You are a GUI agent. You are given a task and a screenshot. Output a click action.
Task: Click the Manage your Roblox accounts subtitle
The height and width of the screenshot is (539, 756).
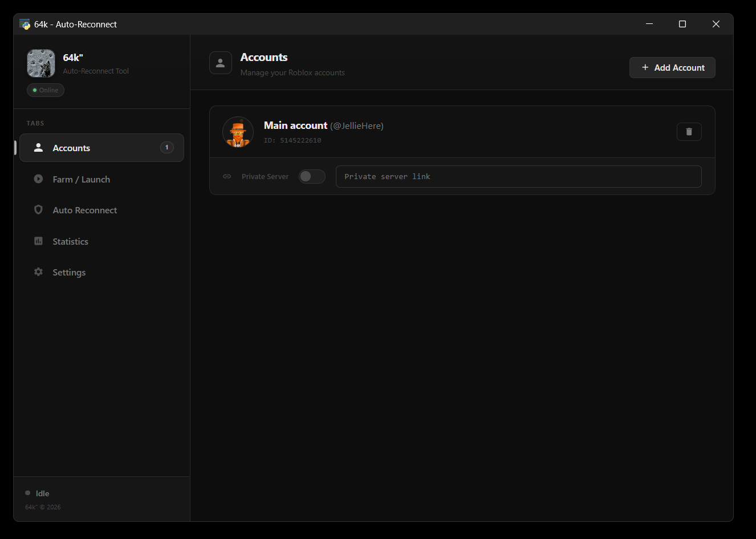[292, 72]
